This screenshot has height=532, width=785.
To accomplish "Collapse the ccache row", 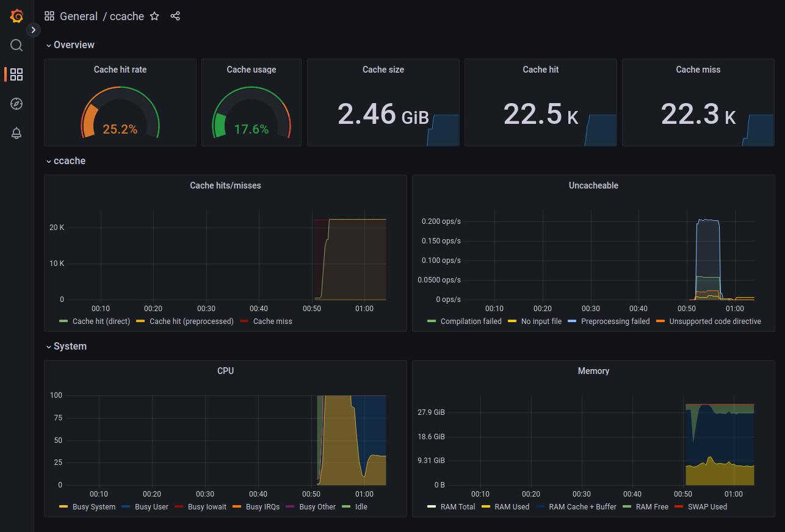I will pyautogui.click(x=65, y=160).
